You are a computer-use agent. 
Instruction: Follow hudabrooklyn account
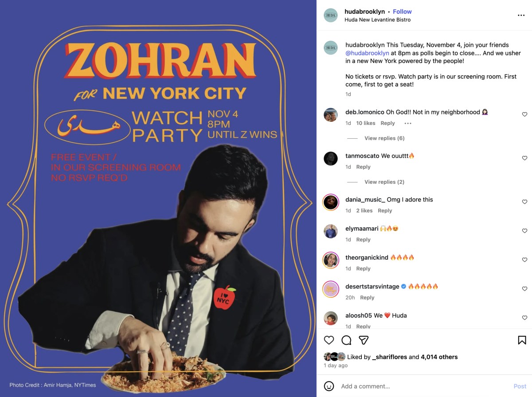pos(402,12)
